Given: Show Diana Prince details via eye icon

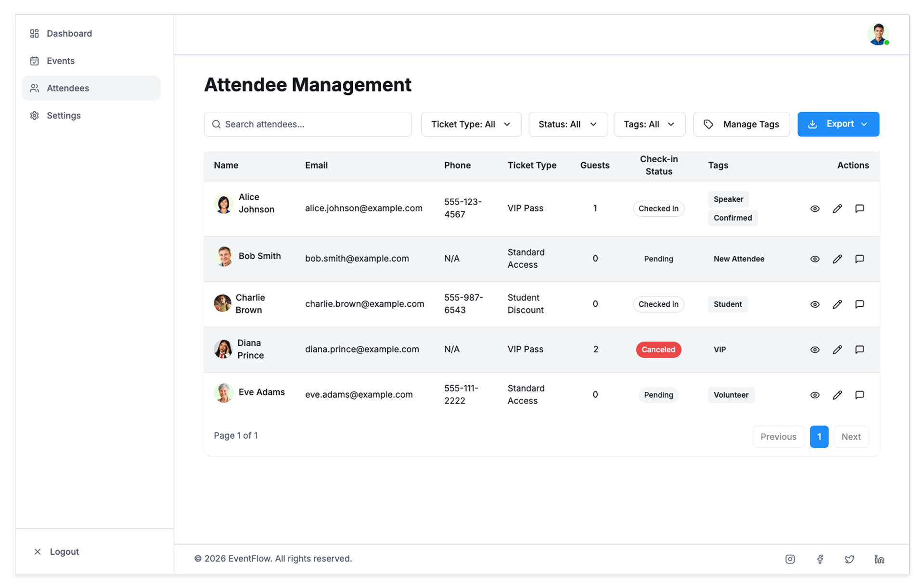Looking at the screenshot, I should coord(815,350).
